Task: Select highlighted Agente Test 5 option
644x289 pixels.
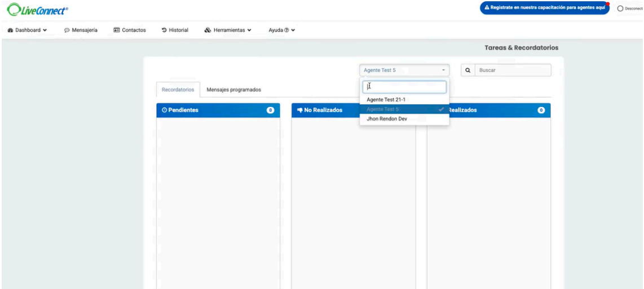Action: 404,109
